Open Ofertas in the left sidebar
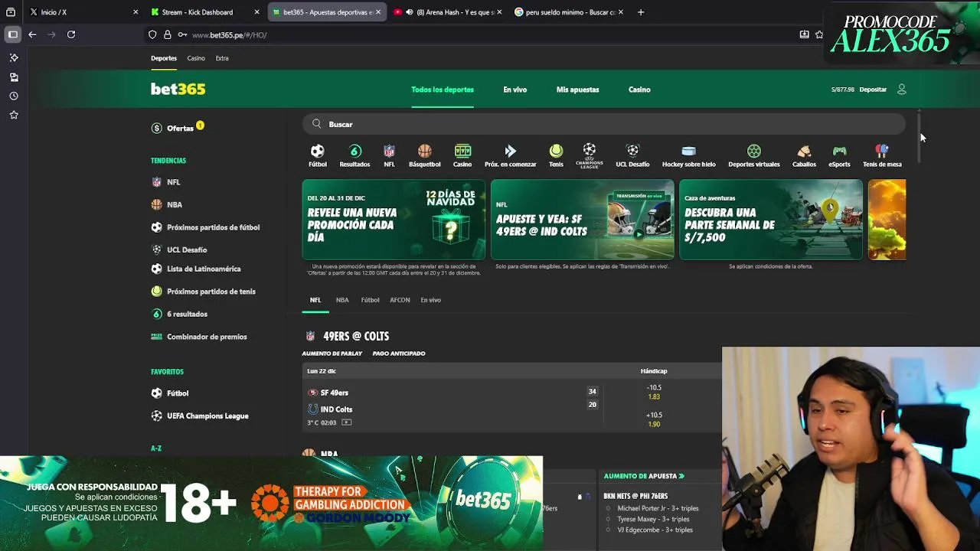Viewport: 980px width, 551px height. click(180, 128)
